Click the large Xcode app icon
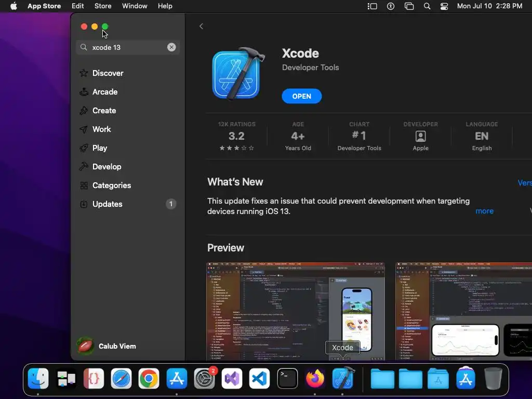The image size is (532, 399). tap(238, 74)
